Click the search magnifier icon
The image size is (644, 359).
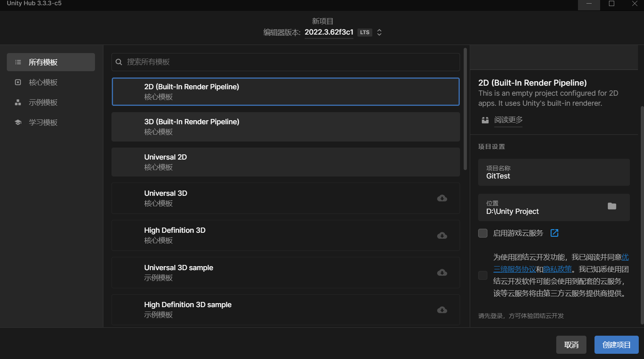click(119, 62)
